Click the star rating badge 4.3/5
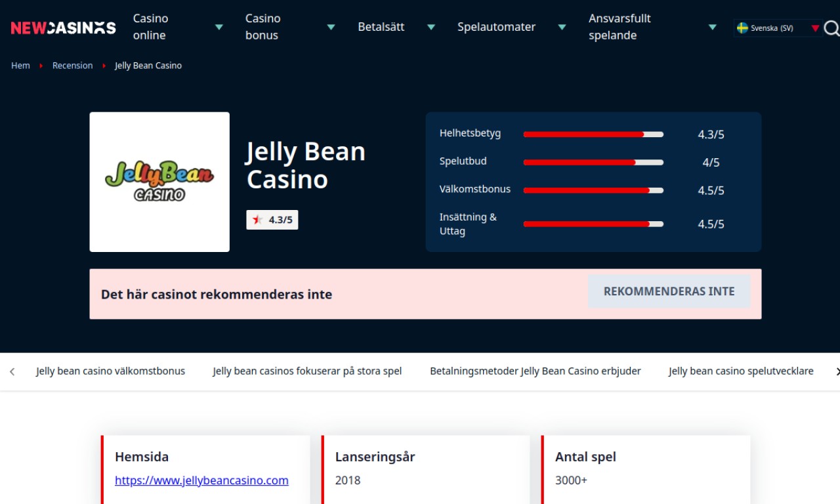 pos(272,220)
